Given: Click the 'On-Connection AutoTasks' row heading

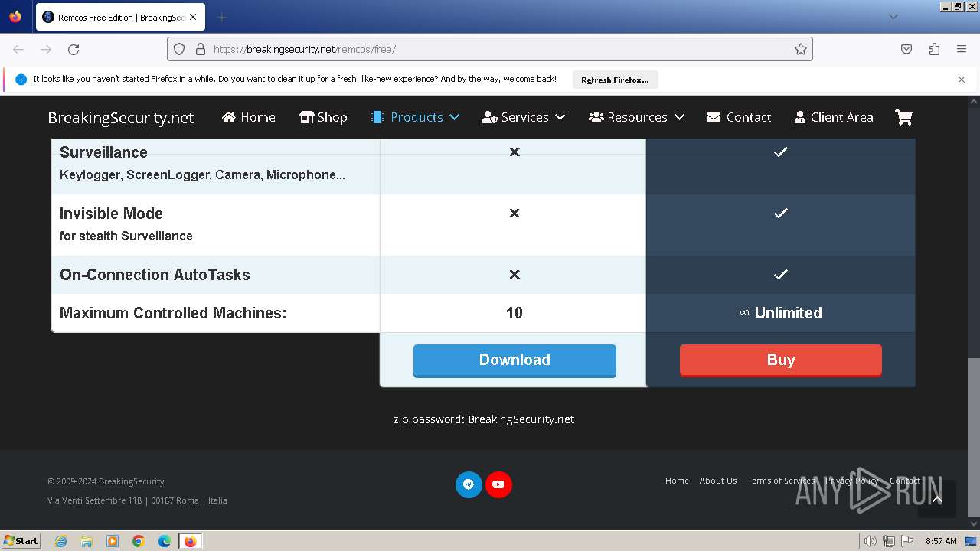Looking at the screenshot, I should tap(155, 275).
